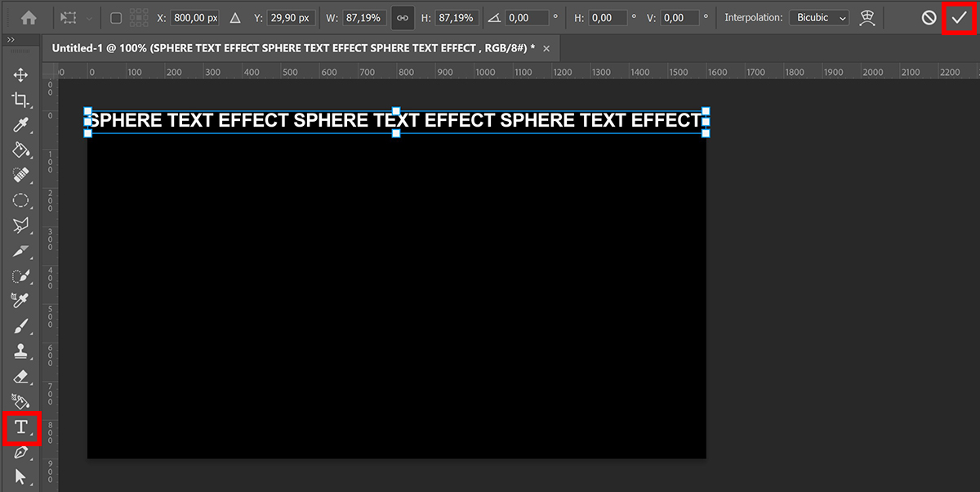
Task: Click the Home icon in the top-left corner
Action: [x=30, y=16]
